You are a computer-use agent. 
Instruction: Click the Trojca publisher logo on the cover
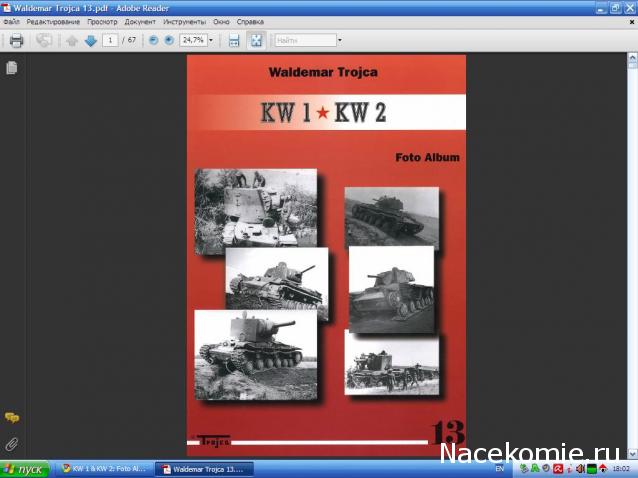tap(214, 441)
